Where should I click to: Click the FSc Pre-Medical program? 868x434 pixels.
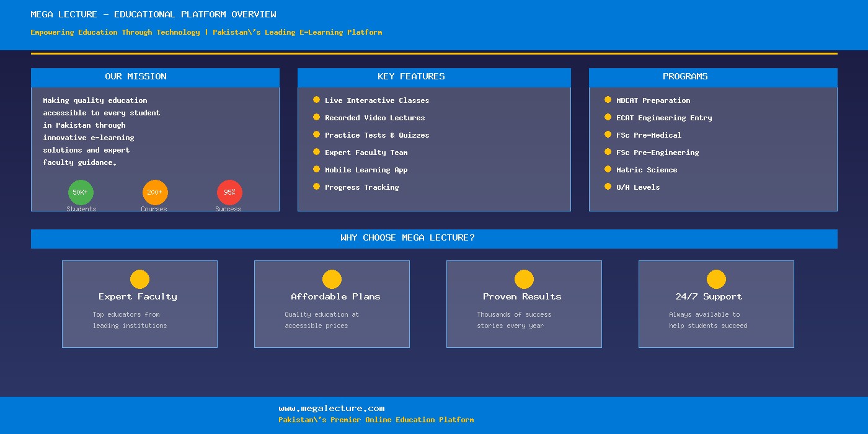tap(649, 135)
